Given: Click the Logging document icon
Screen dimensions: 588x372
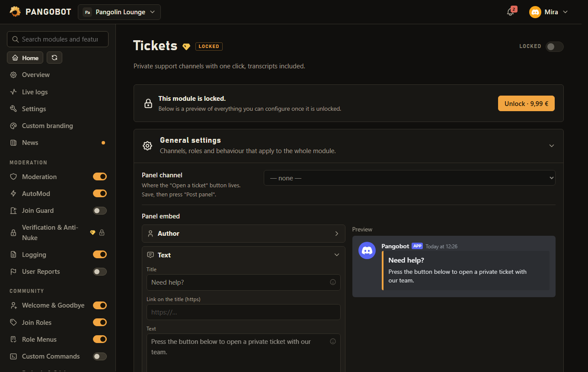Looking at the screenshot, I should coord(13,255).
